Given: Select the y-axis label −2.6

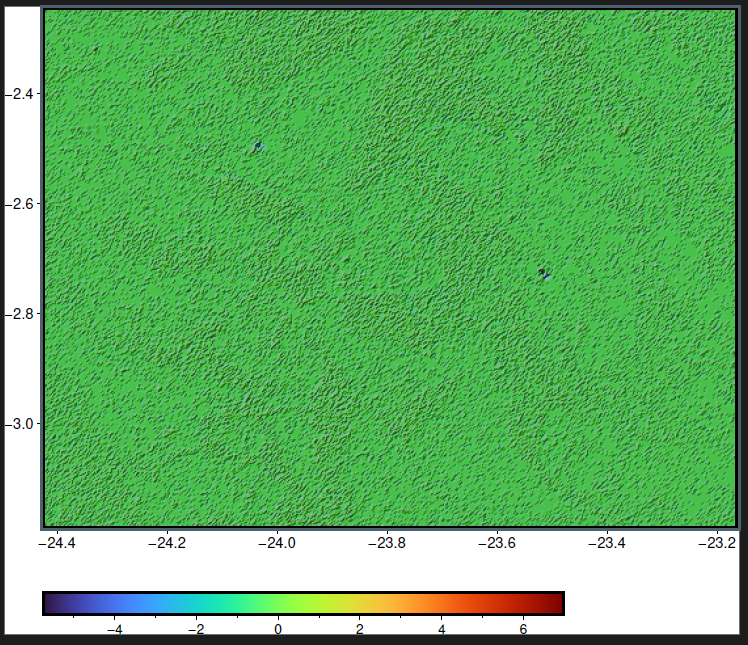Looking at the screenshot, I should pos(19,204).
